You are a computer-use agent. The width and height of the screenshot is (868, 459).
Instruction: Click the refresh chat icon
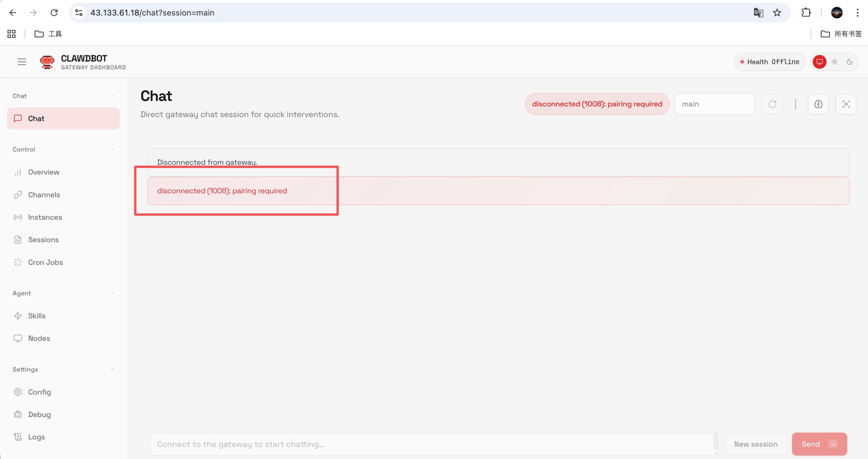tap(772, 104)
